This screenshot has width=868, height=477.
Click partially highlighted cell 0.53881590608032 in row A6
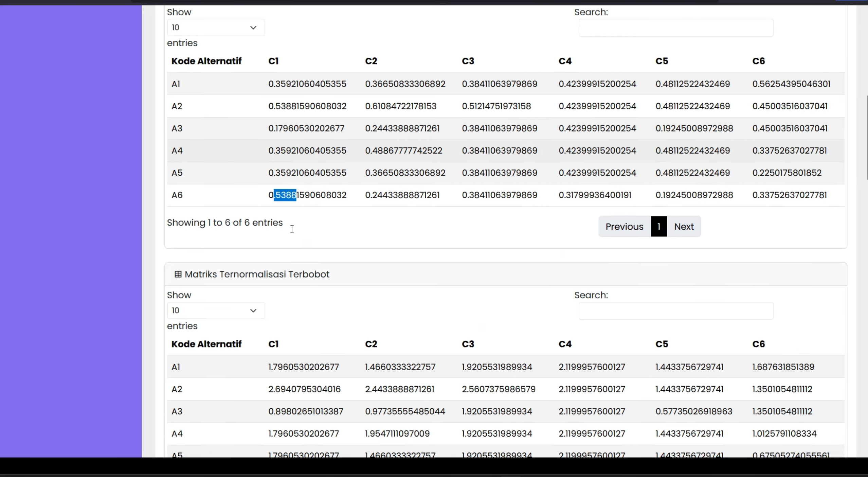(307, 195)
